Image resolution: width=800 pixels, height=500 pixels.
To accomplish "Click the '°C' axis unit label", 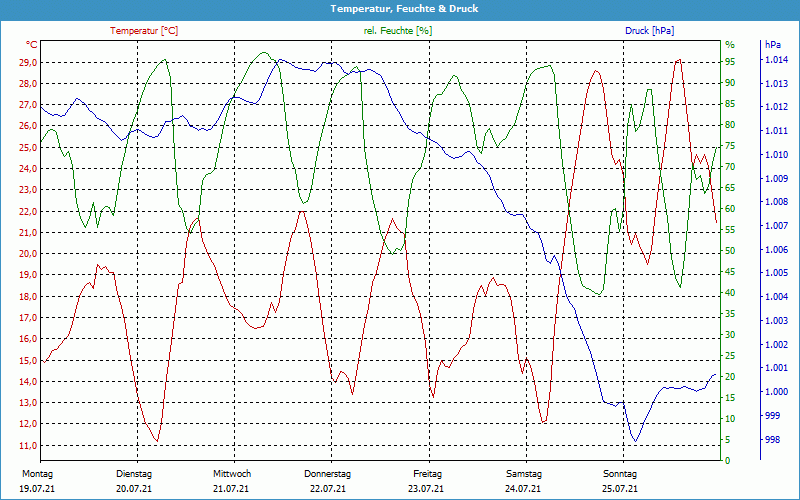I will pos(32,44).
